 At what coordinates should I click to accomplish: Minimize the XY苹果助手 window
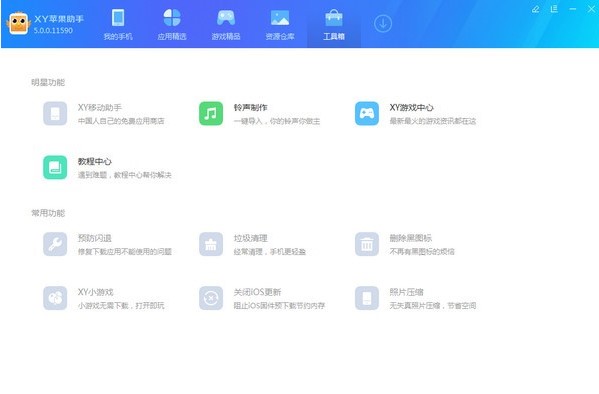pyautogui.click(x=572, y=9)
